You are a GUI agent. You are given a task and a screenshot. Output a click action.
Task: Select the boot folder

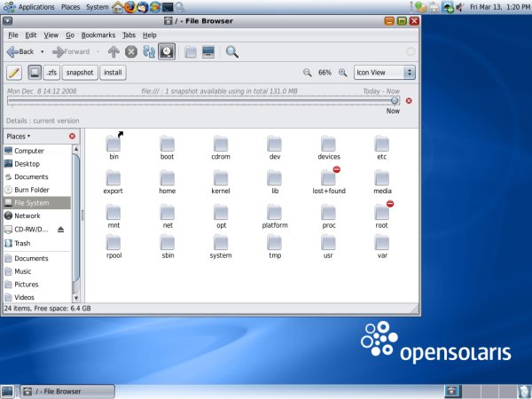[167, 148]
